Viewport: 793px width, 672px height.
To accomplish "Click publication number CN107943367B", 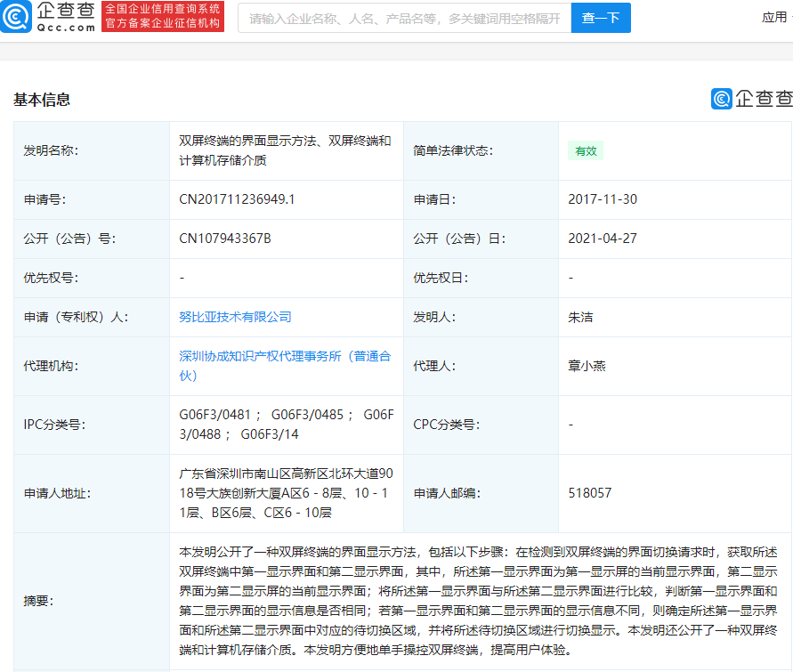I will pyautogui.click(x=225, y=239).
